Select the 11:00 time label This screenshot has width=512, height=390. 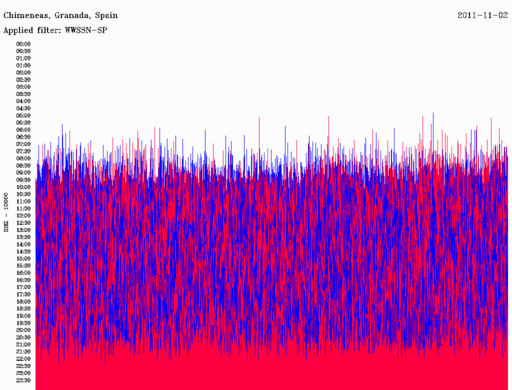23,201
